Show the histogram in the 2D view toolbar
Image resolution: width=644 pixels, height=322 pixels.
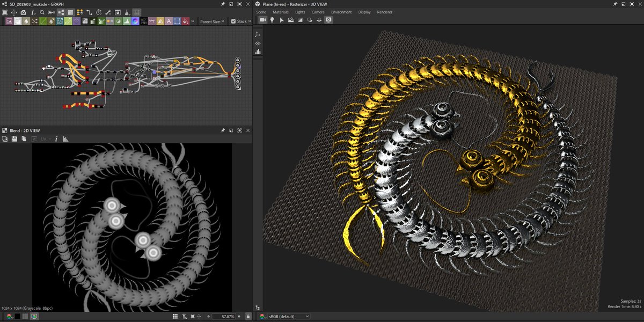coord(65,139)
